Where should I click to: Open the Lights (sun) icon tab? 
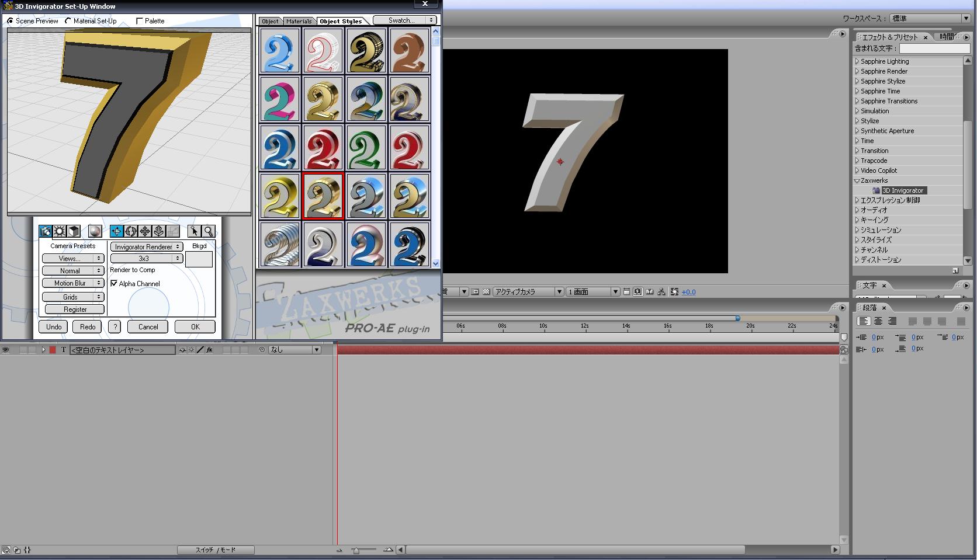(x=60, y=231)
